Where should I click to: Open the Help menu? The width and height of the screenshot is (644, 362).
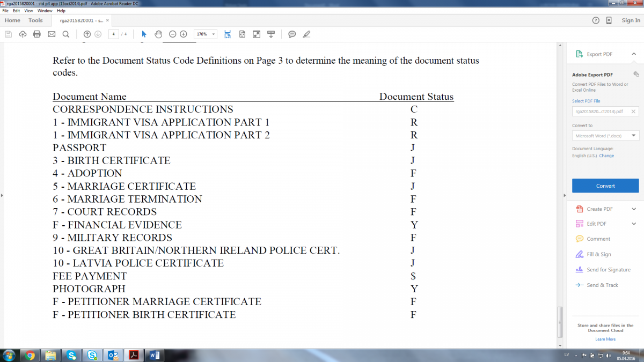61,11
